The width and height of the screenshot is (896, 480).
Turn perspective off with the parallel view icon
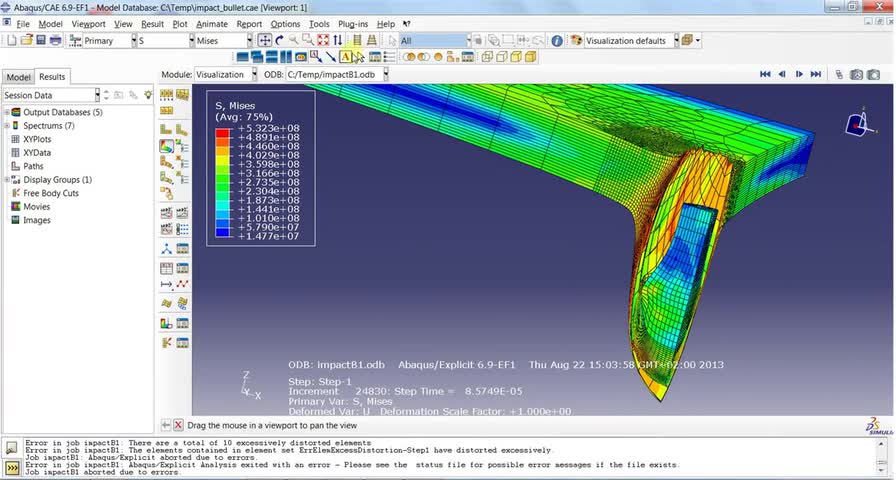click(357, 40)
